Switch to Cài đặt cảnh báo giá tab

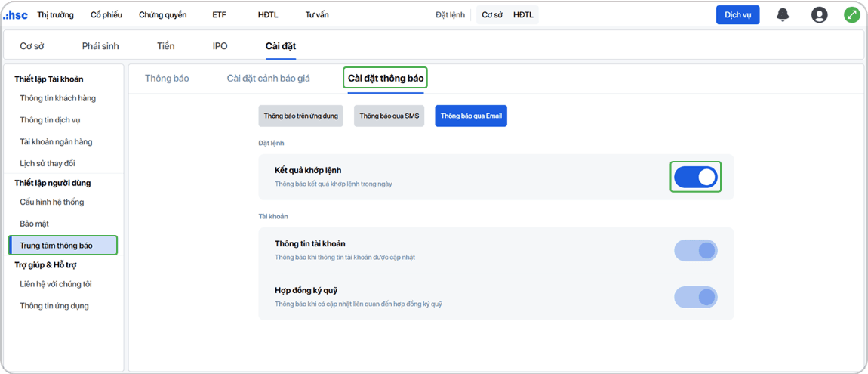coord(269,78)
